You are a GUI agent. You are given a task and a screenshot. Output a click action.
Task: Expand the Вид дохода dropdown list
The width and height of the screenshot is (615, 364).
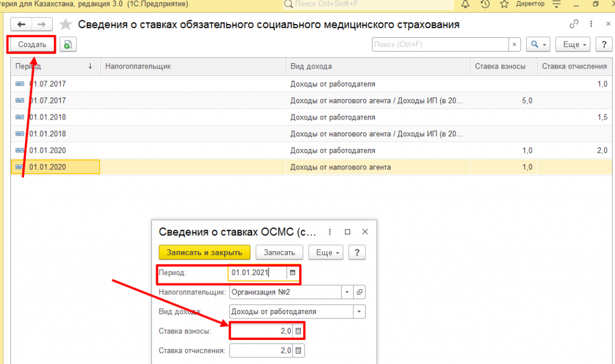point(359,312)
